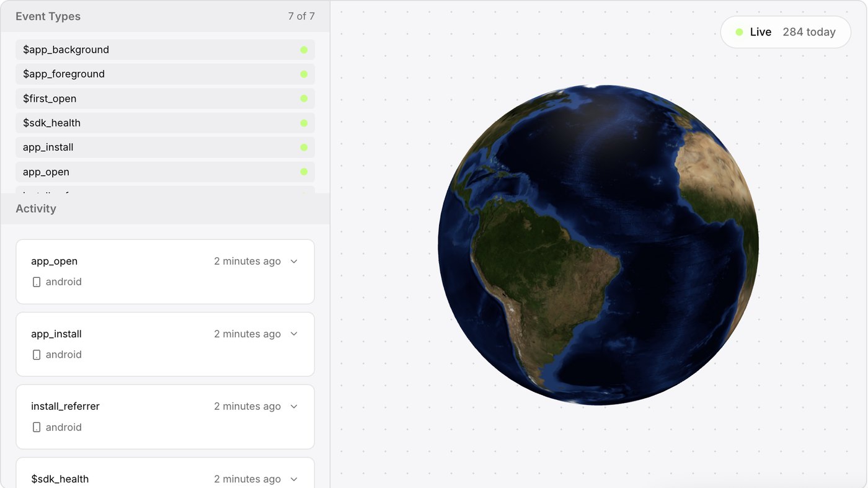Viewport: 868px width, 488px height.
Task: Select the $sdk_health event type row
Action: 165,123
